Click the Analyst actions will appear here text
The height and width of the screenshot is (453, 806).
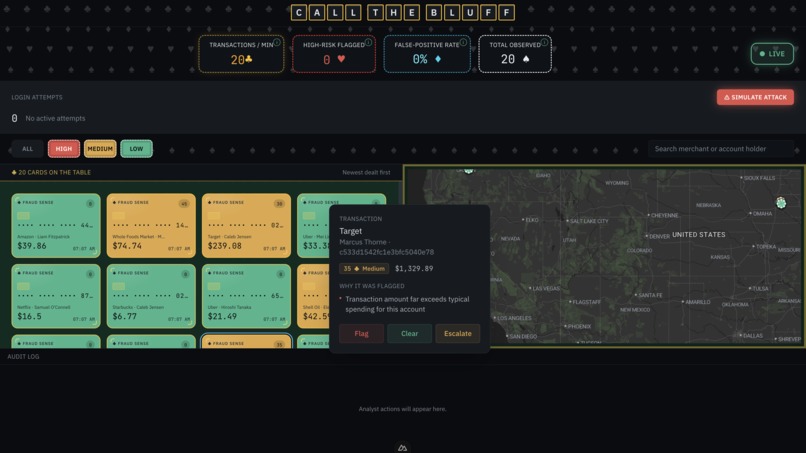point(402,409)
